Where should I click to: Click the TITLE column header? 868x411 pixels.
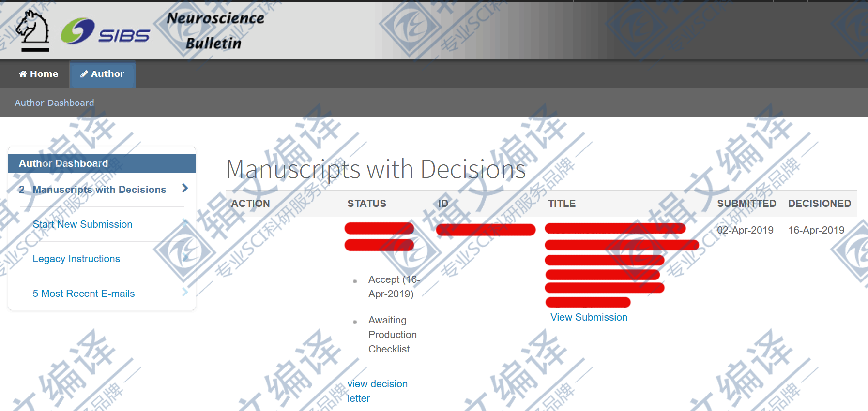(x=562, y=204)
